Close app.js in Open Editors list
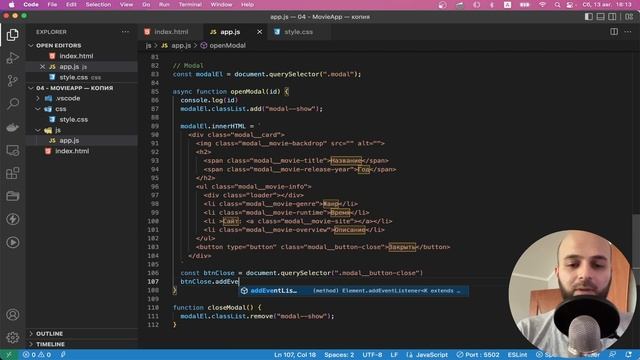This screenshot has height=360, width=640. pyautogui.click(x=42, y=67)
